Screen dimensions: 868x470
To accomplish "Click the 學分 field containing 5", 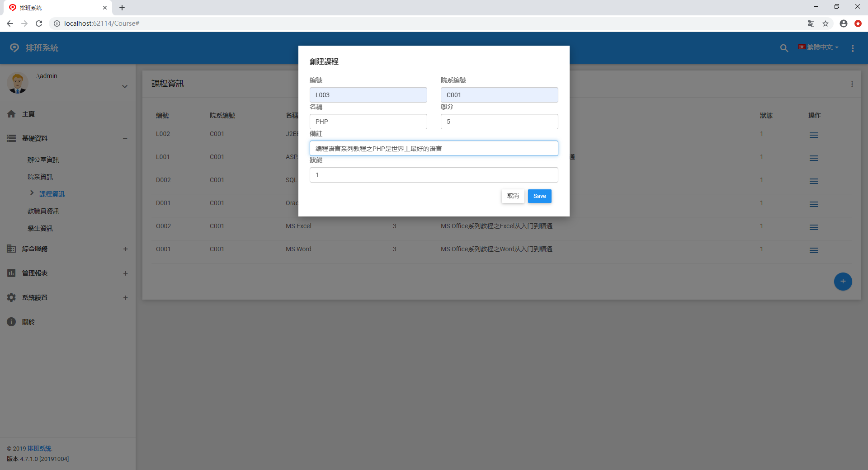I will pos(499,122).
